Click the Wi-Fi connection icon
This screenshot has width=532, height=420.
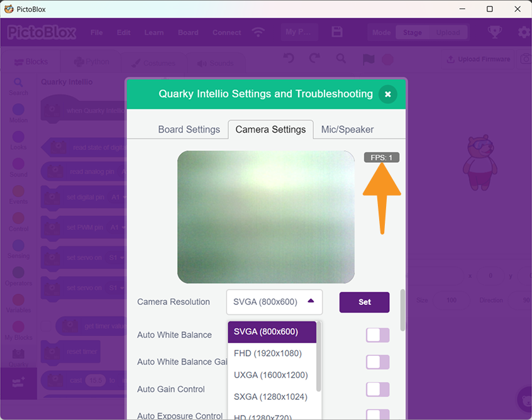coord(258,32)
